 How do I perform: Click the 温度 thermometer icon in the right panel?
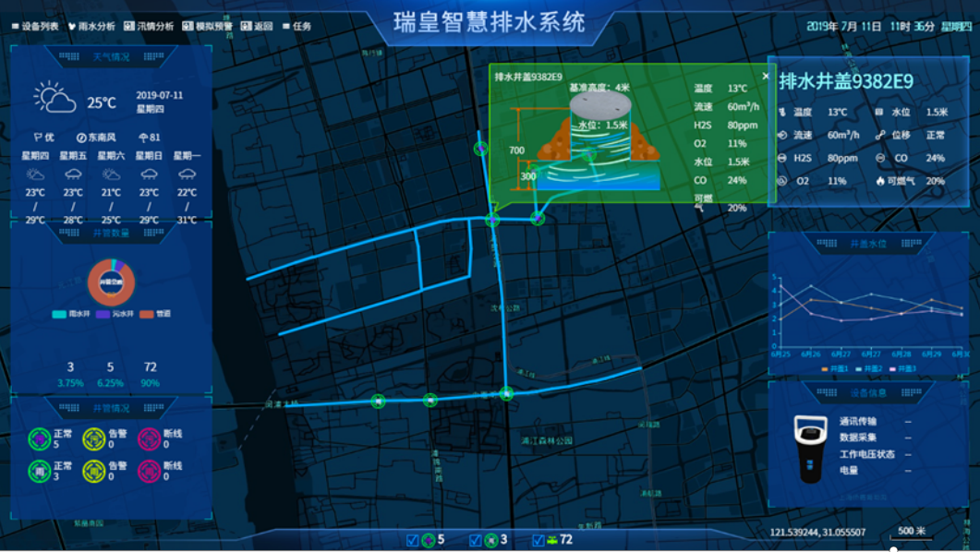click(x=781, y=113)
